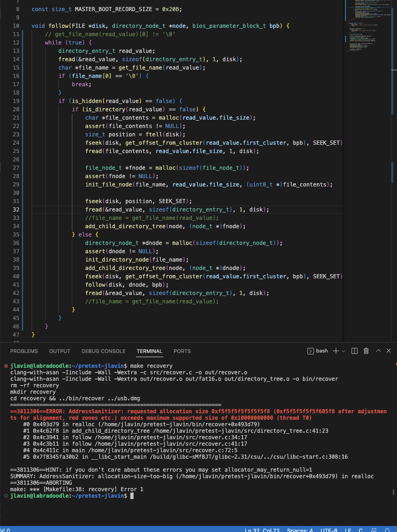Viewport: 397px width, 532px height.
Task: Change the LF end-of-line sequence
Action: 348,530
